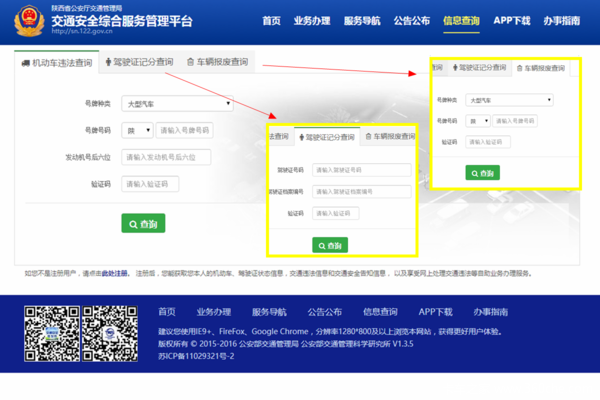600x400 pixels.
Task: Open 办事指南 in the top navigation bar
Action: [562, 21]
